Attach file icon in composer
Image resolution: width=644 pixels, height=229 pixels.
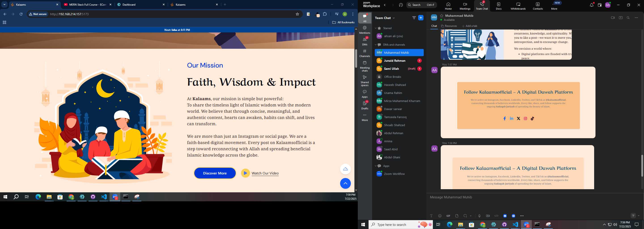tap(457, 216)
